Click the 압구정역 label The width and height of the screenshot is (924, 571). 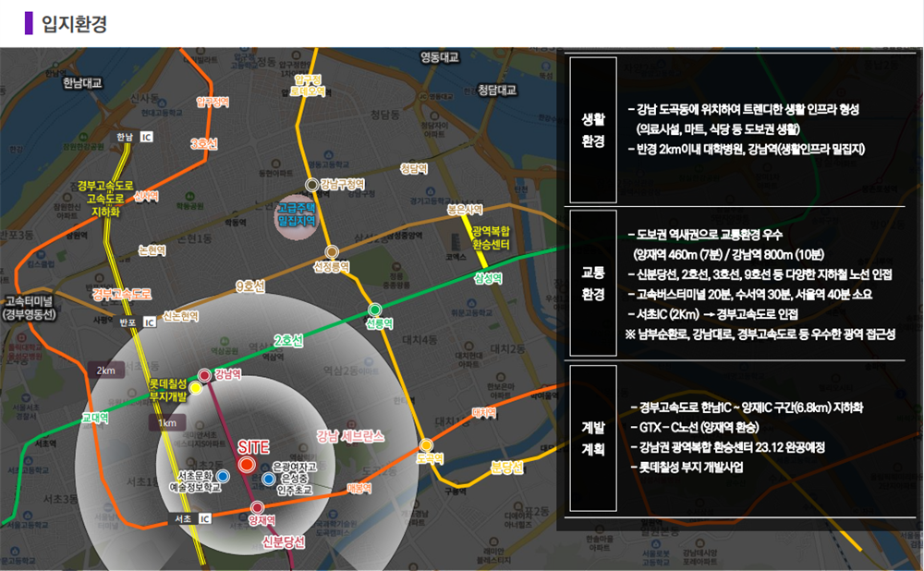click(213, 103)
